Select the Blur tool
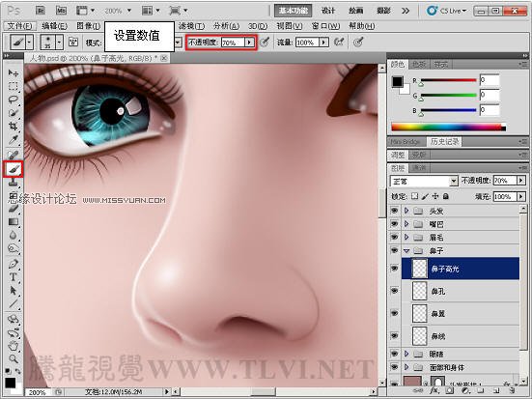Screen dimensions: 532x399 click(14, 235)
